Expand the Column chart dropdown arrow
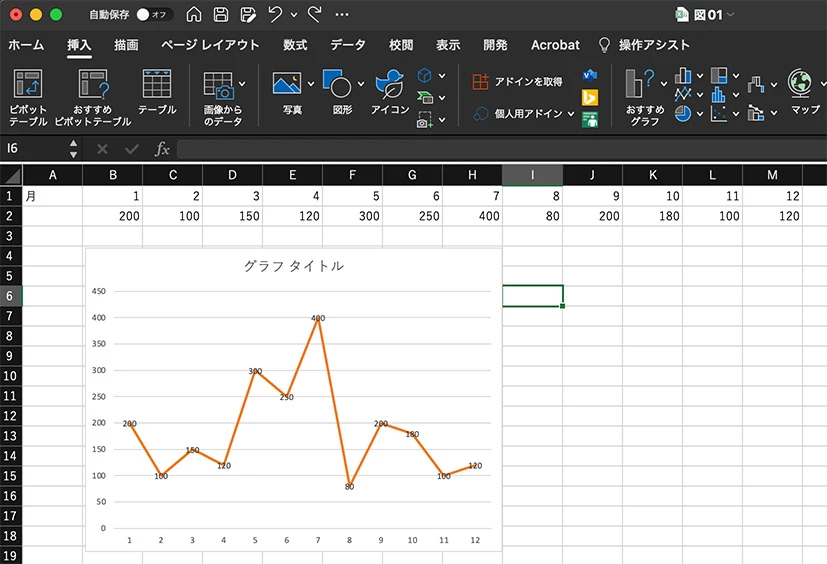Image resolution: width=827 pixels, height=564 pixels. (700, 76)
